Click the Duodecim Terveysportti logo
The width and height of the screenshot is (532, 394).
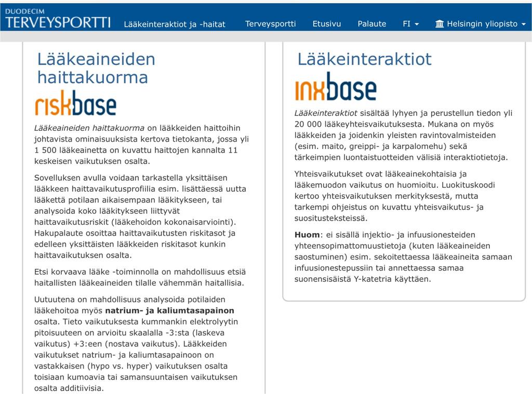[58, 18]
